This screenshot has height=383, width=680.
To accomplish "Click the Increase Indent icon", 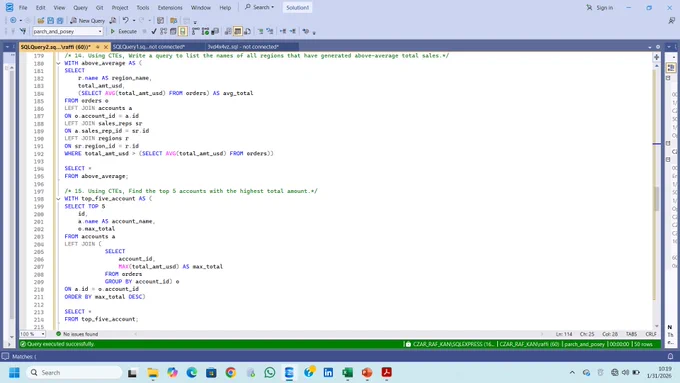I will pos(293,31).
